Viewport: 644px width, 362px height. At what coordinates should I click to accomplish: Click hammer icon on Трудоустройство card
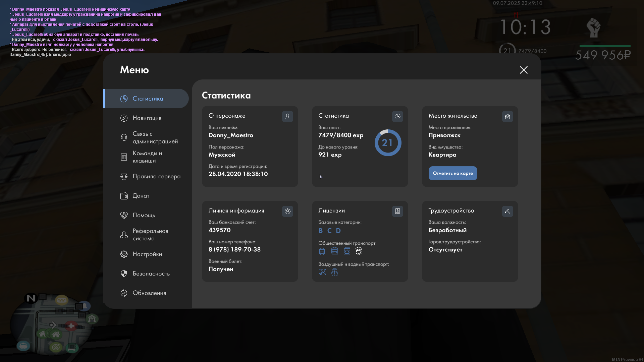click(x=507, y=211)
